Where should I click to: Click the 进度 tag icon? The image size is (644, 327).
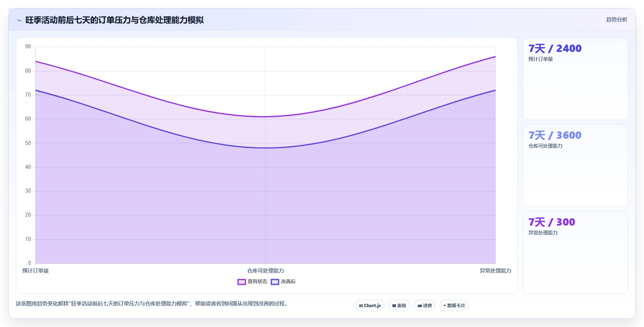(420, 306)
